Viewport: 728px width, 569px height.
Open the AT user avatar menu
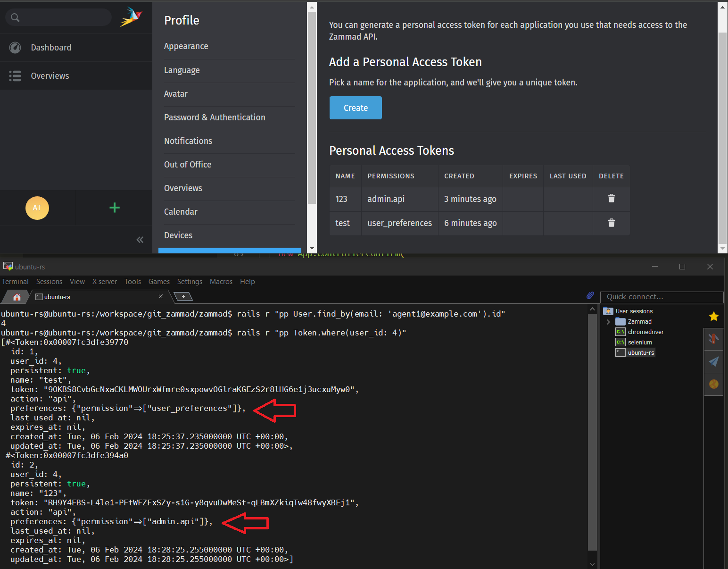click(x=37, y=208)
